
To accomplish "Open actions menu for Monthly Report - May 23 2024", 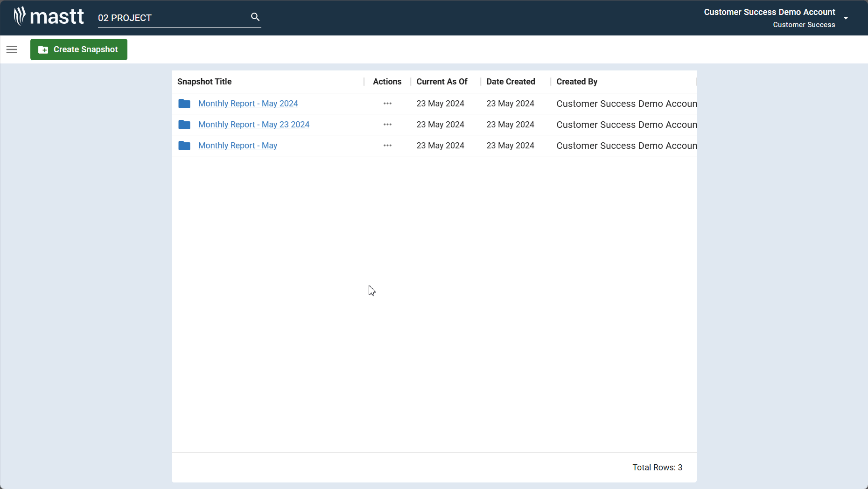I will click(x=387, y=125).
